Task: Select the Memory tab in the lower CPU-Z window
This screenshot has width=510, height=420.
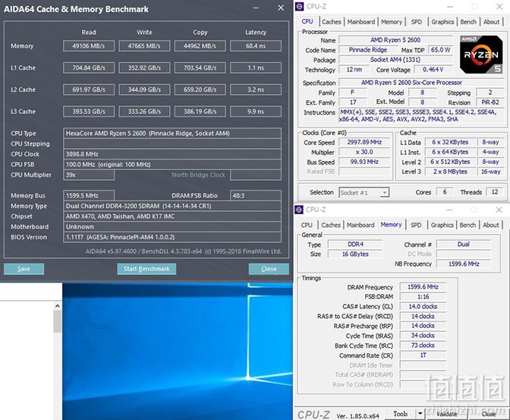Action: [x=392, y=225]
